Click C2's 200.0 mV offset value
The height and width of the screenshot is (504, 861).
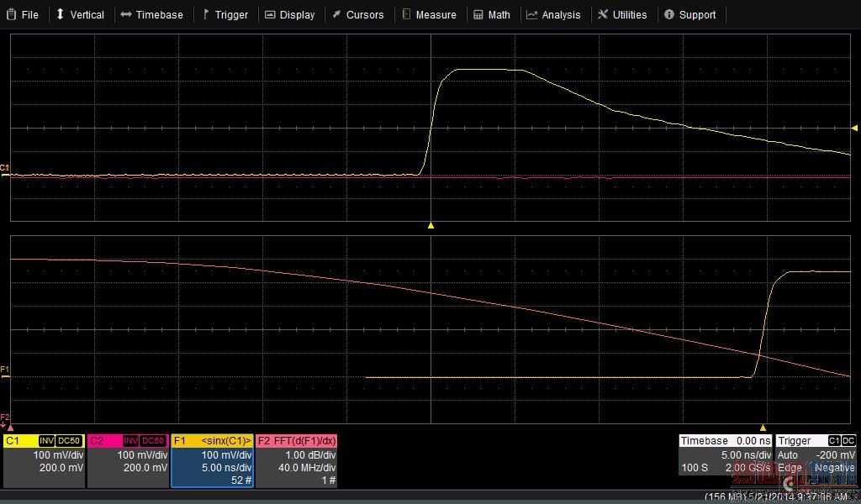[145, 468]
